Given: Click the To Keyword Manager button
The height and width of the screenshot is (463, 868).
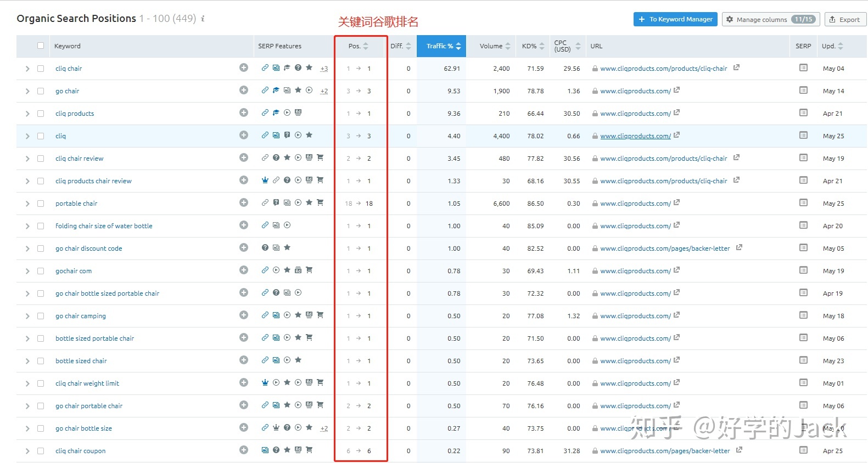Looking at the screenshot, I should [x=675, y=19].
